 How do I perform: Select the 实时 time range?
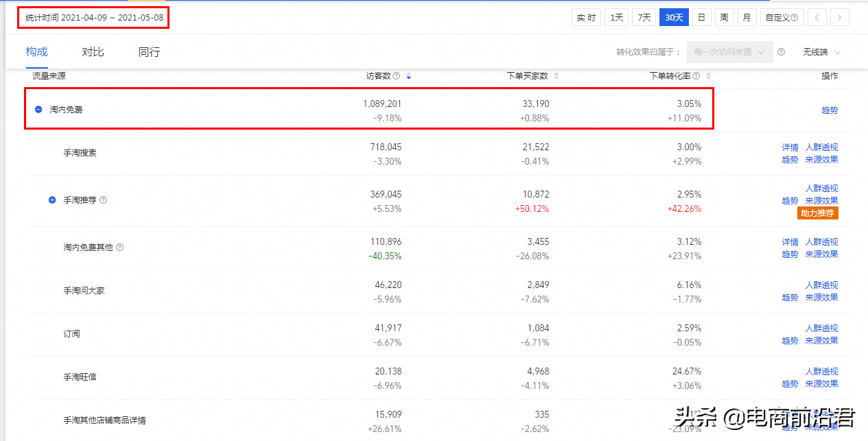pyautogui.click(x=586, y=18)
